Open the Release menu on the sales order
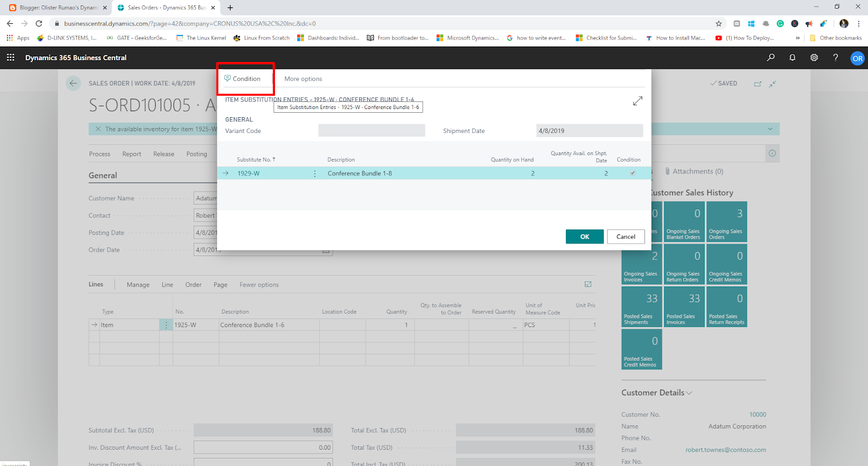Viewport: 868px width, 466px height. (x=164, y=154)
